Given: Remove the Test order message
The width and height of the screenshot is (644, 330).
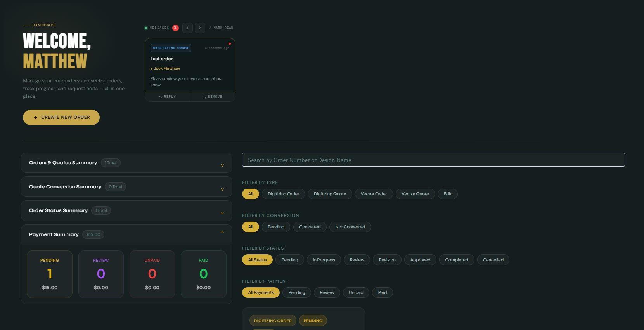Looking at the screenshot, I should (213, 97).
